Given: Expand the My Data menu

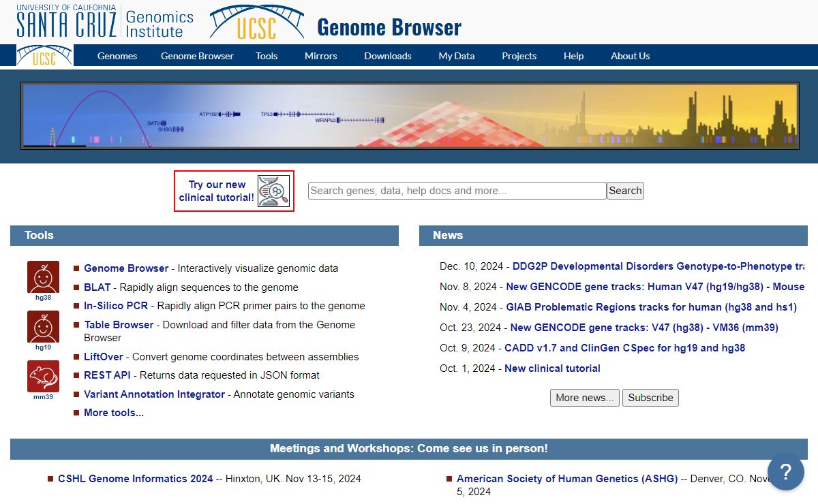Looking at the screenshot, I should [x=456, y=56].
